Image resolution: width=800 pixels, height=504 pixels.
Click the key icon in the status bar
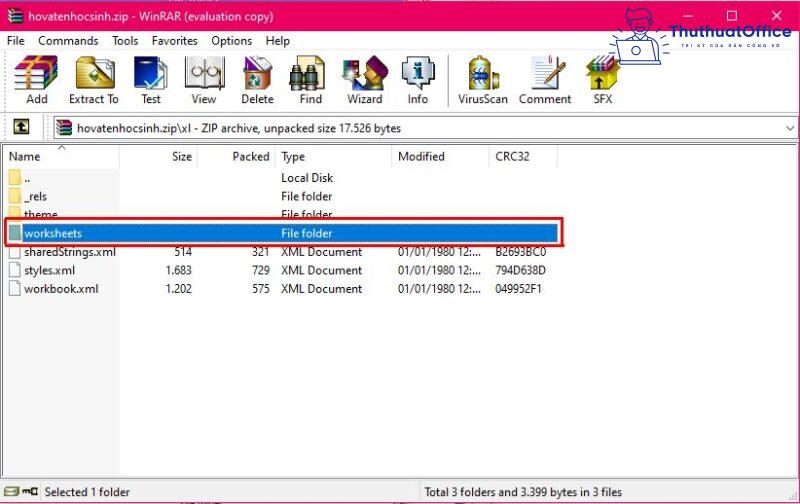[30, 492]
